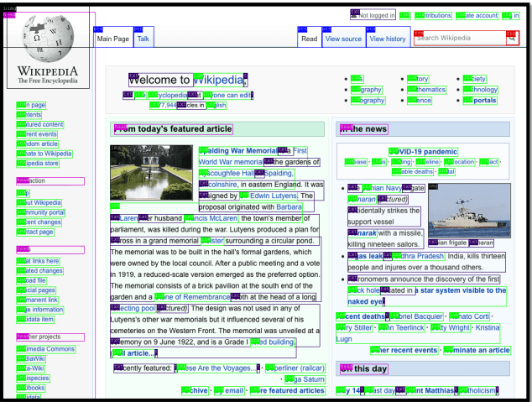The height and width of the screenshot is (402, 532).
Task: Click the Stone of Remembrance link
Action: pos(193,297)
